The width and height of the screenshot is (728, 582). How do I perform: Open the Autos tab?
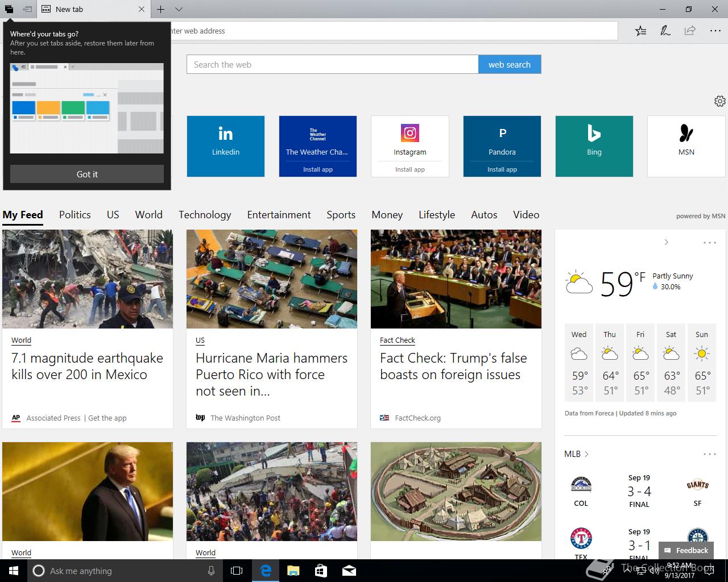coord(485,215)
